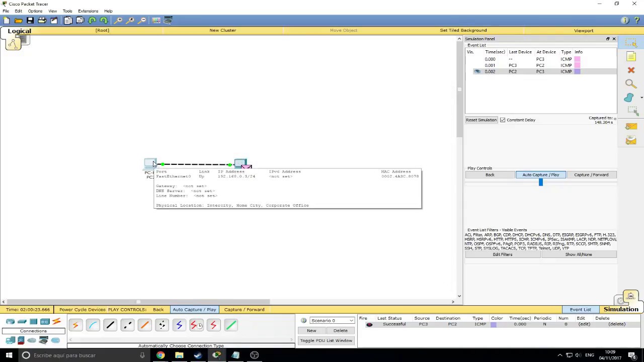
Task: Click Auto Capture / Play in Play Controls
Action: [541, 174]
